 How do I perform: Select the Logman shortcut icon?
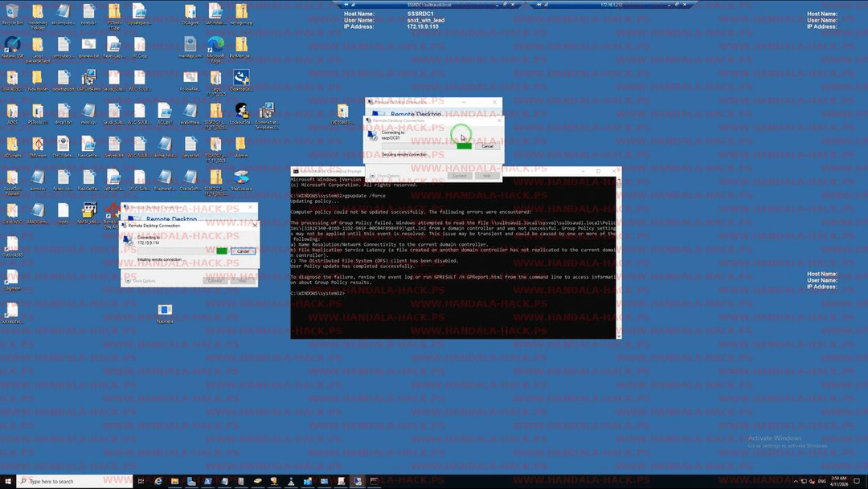tap(12, 280)
